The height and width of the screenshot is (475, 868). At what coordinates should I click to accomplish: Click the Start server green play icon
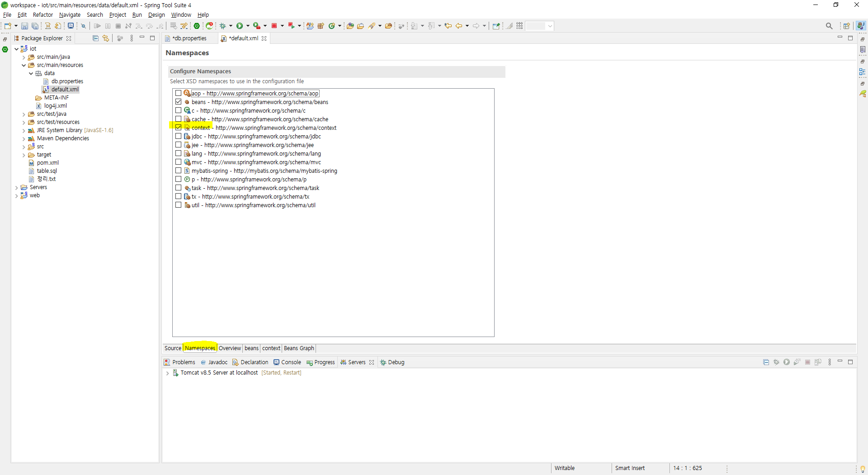787,362
